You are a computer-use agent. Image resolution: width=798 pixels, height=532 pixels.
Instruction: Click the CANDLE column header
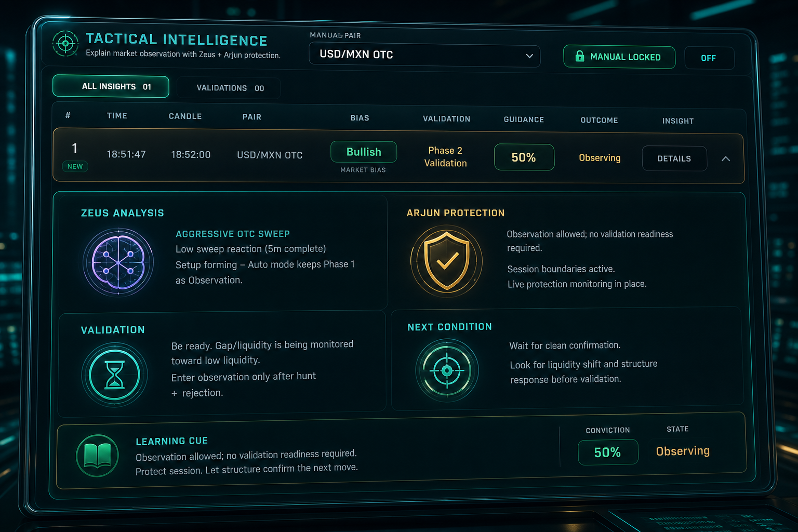tap(185, 116)
